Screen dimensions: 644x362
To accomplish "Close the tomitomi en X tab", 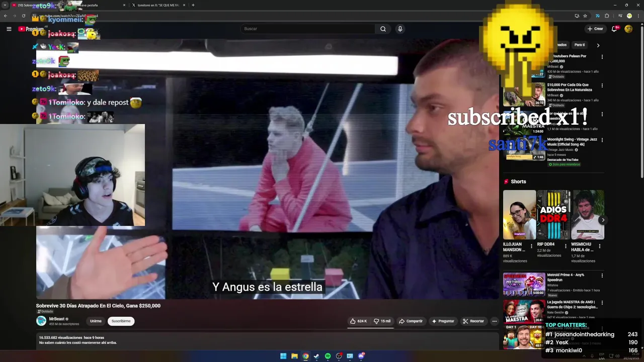I will point(184,5).
